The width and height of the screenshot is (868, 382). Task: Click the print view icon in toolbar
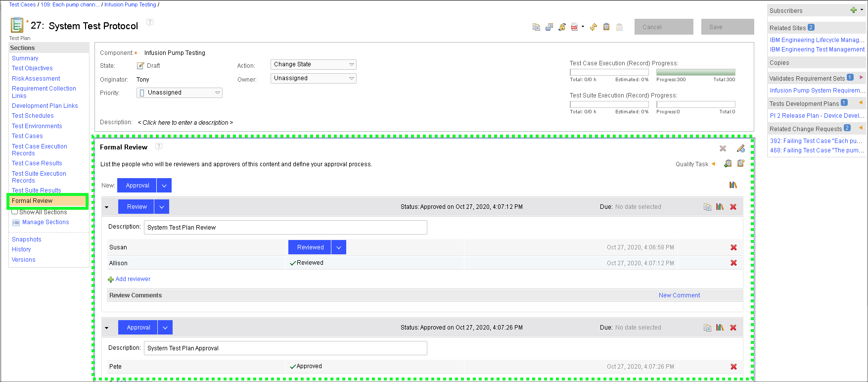coord(549,27)
